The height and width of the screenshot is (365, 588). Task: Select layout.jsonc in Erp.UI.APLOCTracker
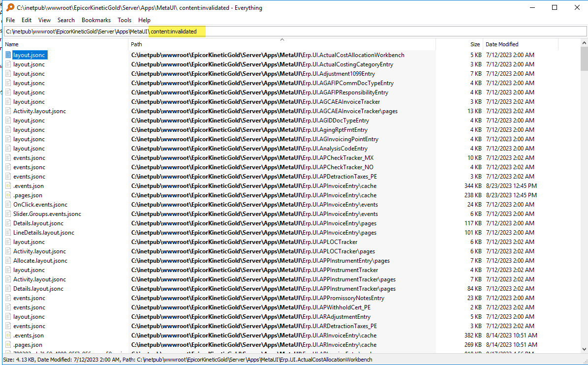point(29,242)
